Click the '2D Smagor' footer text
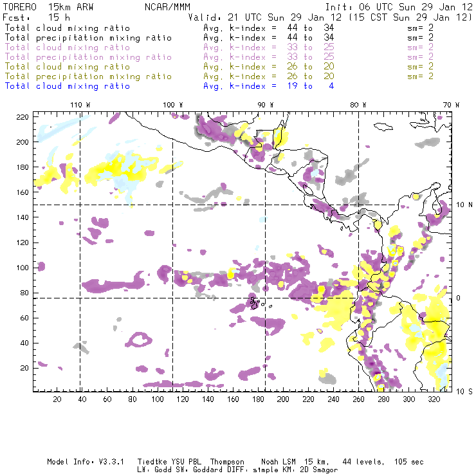Image resolution: width=476 pixels, height=476 pixels. pyautogui.click(x=319, y=470)
